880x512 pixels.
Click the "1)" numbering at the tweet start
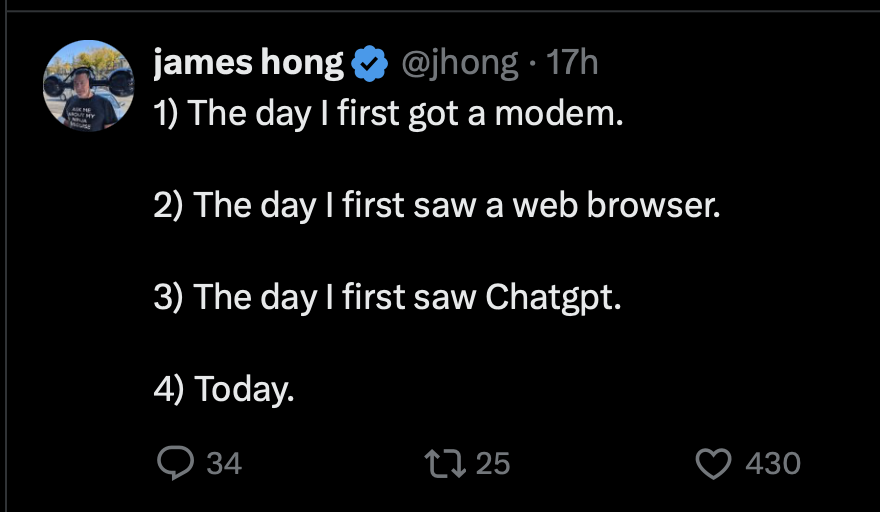point(166,113)
